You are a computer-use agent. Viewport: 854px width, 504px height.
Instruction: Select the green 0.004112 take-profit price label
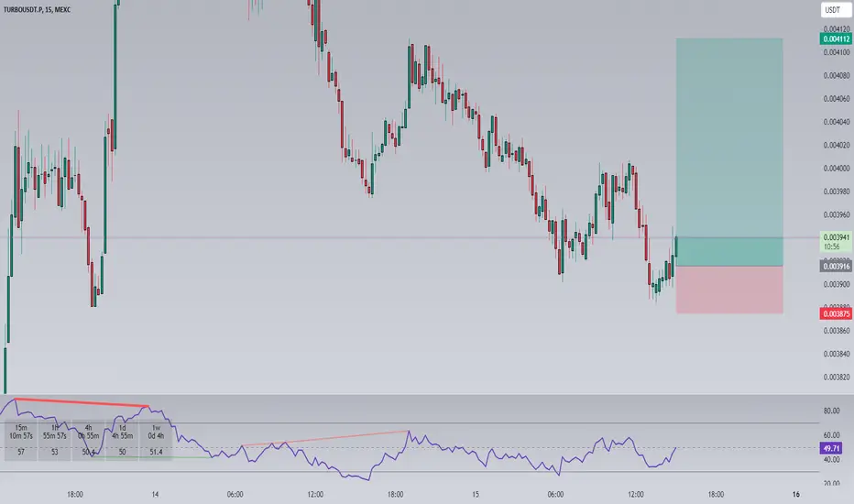836,38
